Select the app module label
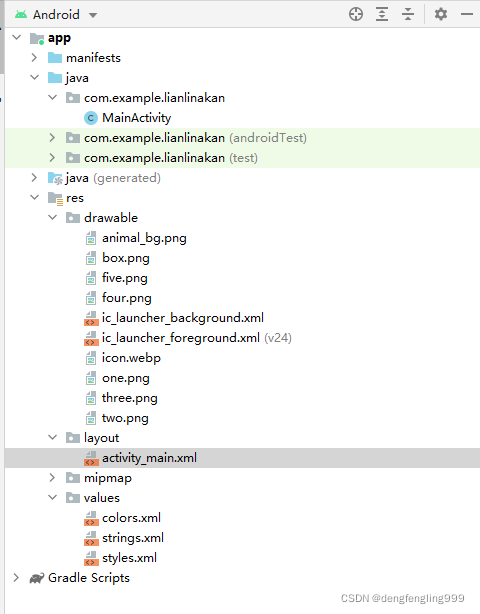 (x=60, y=38)
